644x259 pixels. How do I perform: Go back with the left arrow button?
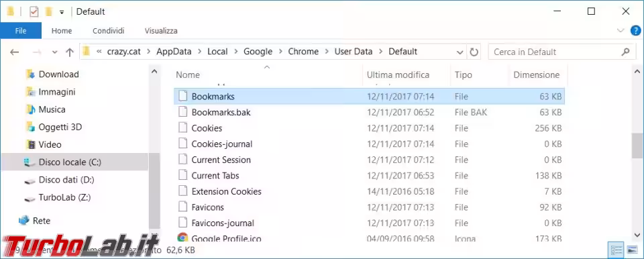pyautogui.click(x=14, y=52)
